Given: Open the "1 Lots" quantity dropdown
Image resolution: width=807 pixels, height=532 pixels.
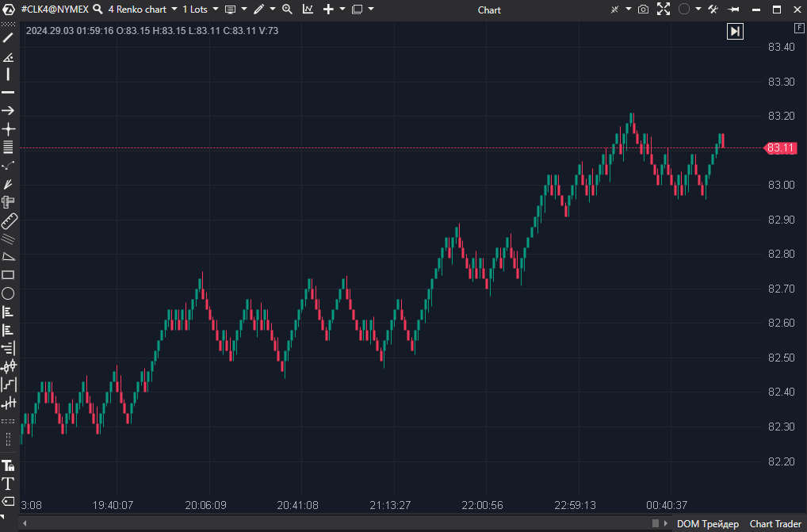Looking at the screenshot, I should pyautogui.click(x=195, y=10).
